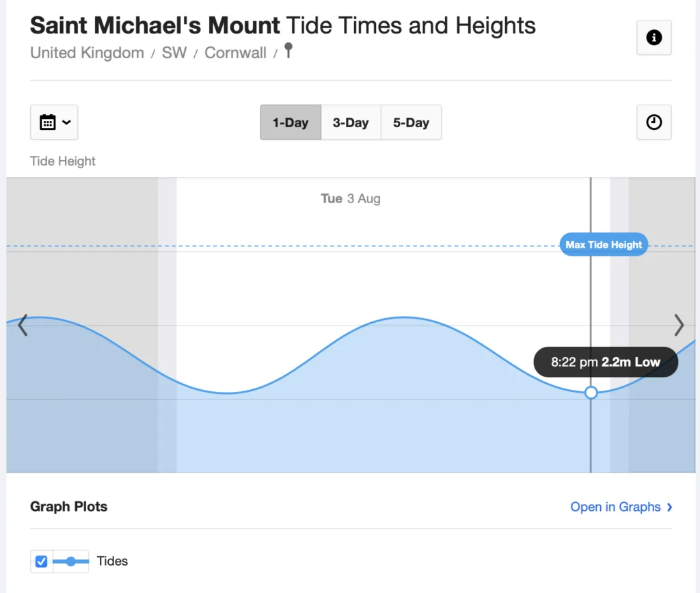
Task: Click the blue Tides line legend swatch
Action: tap(70, 562)
